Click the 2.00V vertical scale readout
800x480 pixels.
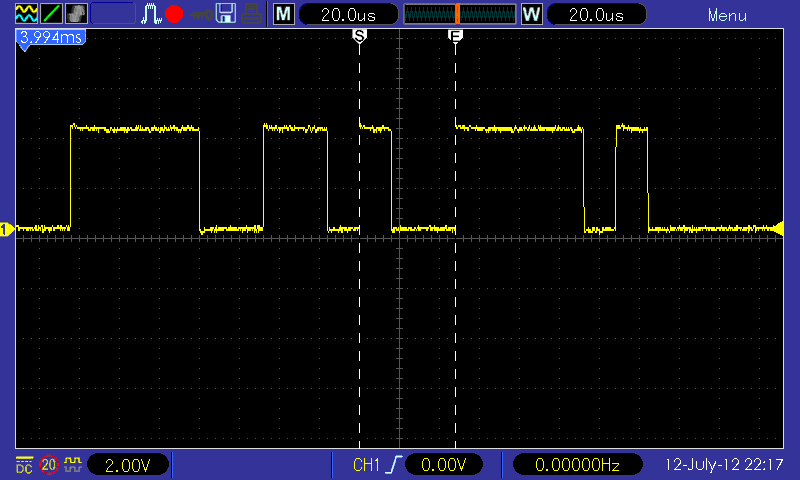(x=128, y=465)
